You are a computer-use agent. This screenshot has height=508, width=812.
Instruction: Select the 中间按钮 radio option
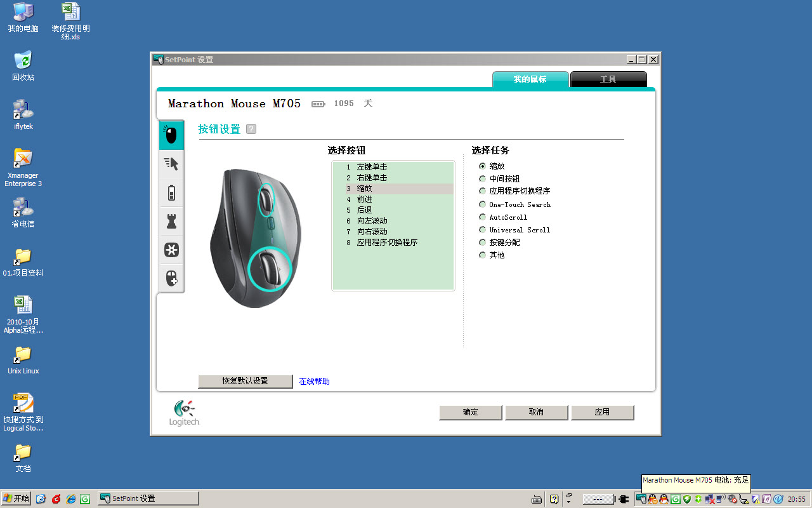(482, 179)
